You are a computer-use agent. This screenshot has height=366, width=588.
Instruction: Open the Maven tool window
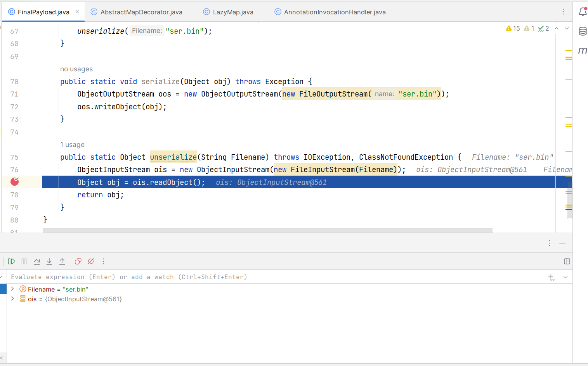click(x=583, y=50)
